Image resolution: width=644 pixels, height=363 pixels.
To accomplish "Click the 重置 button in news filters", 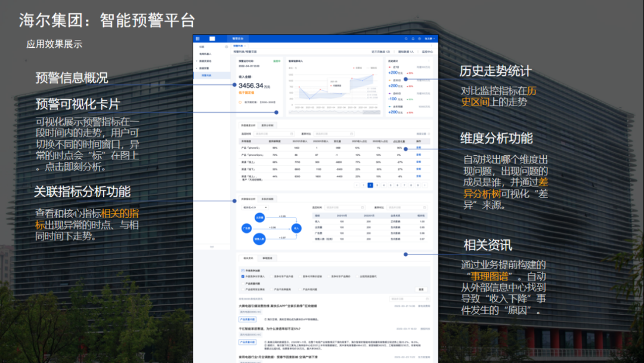I will point(421,290).
